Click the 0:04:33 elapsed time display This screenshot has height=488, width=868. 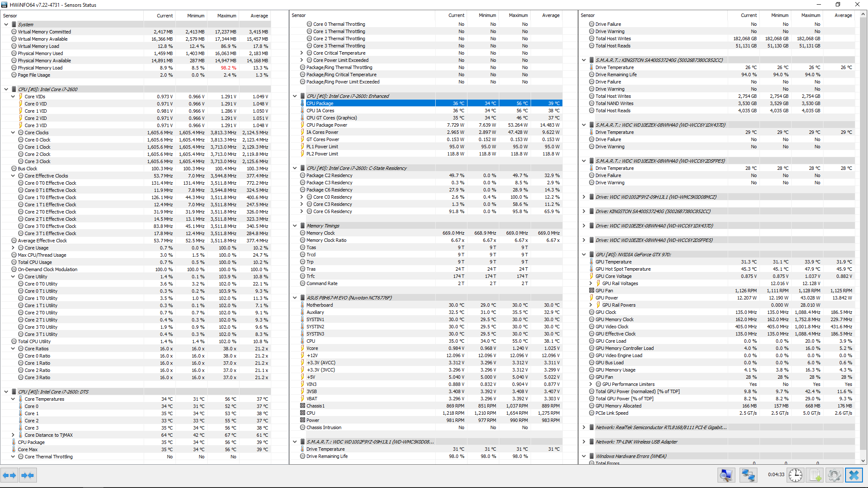776,474
